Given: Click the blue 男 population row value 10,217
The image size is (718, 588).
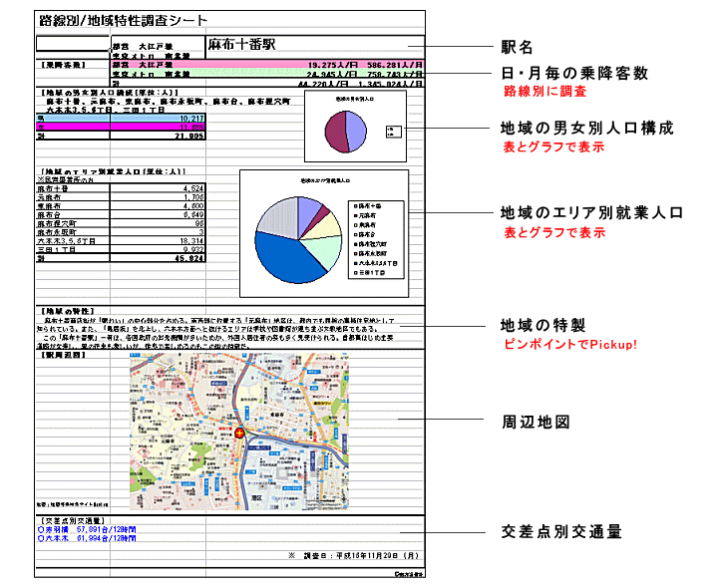Looking at the screenshot, I should 191,119.
